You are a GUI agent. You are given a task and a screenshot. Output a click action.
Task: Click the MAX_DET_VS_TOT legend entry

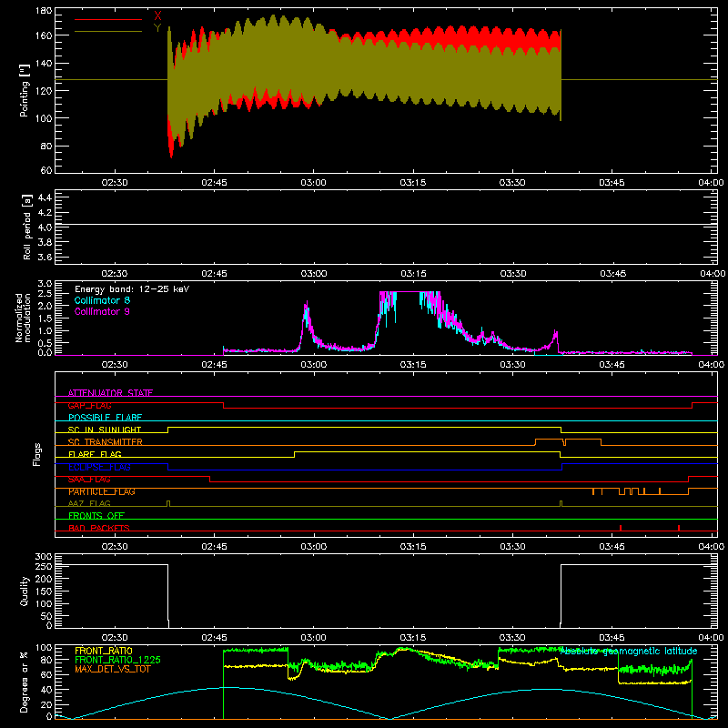113,669
